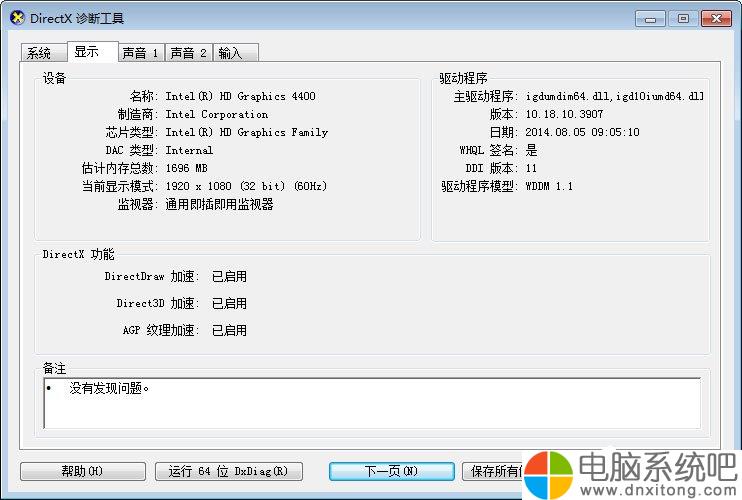The width and height of the screenshot is (742, 500).
Task: Click Direct3D 加速 status 已启用
Action: pos(229,303)
